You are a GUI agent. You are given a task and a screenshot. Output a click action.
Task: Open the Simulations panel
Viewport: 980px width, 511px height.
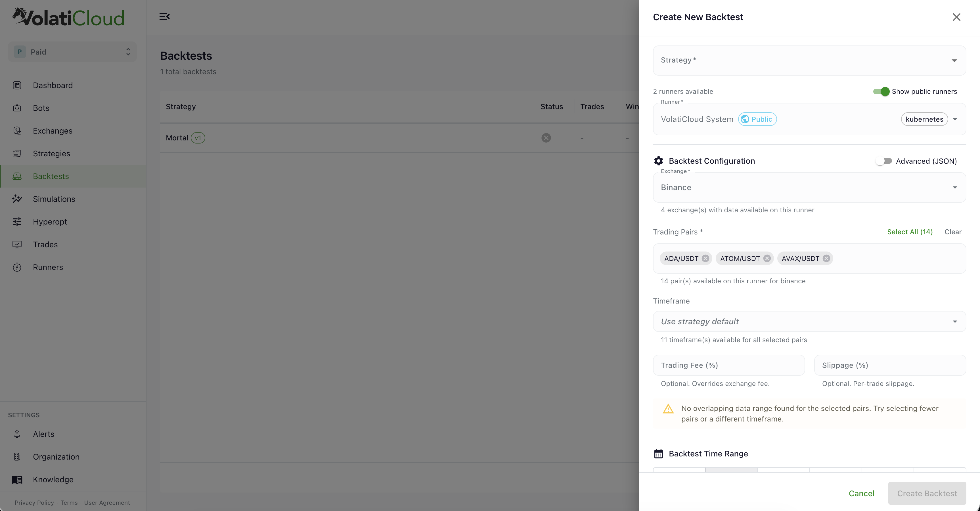point(54,199)
